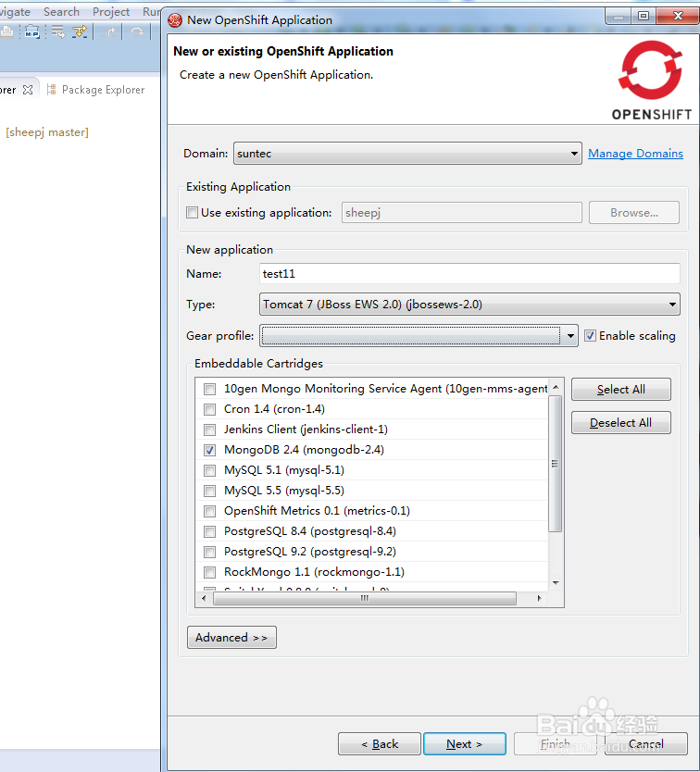This screenshot has width=700, height=772.
Task: Click the MP toolbar icon in Eclipse
Action: point(32,32)
